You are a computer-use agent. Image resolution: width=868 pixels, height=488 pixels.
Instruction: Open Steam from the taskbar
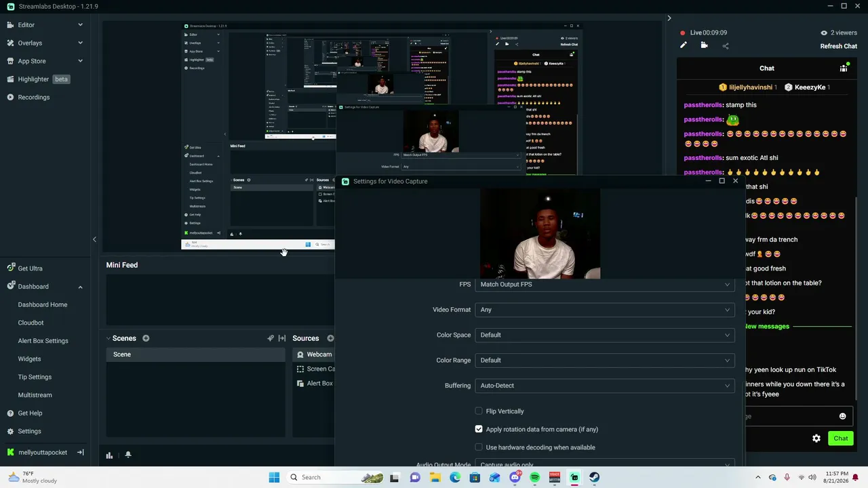pos(594,477)
